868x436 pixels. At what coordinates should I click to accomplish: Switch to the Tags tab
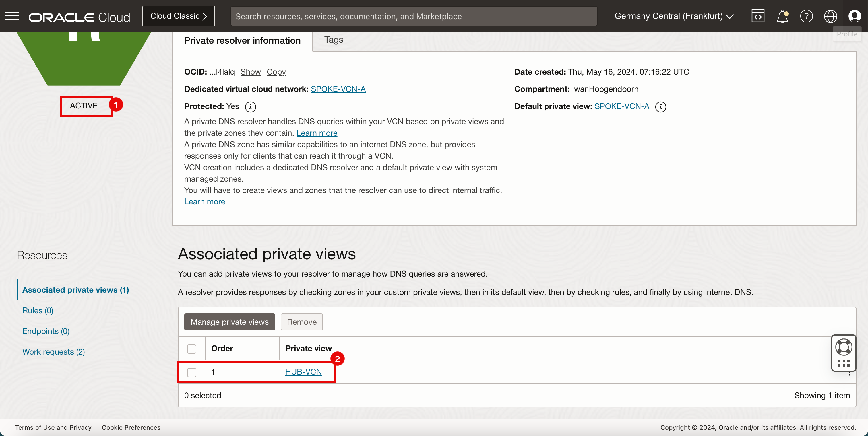click(x=334, y=40)
